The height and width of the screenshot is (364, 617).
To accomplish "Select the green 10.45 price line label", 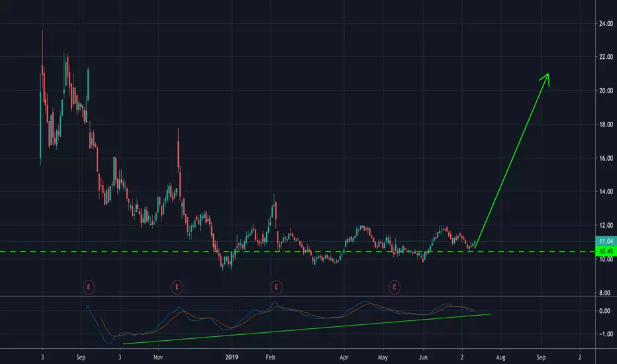I will point(606,251).
